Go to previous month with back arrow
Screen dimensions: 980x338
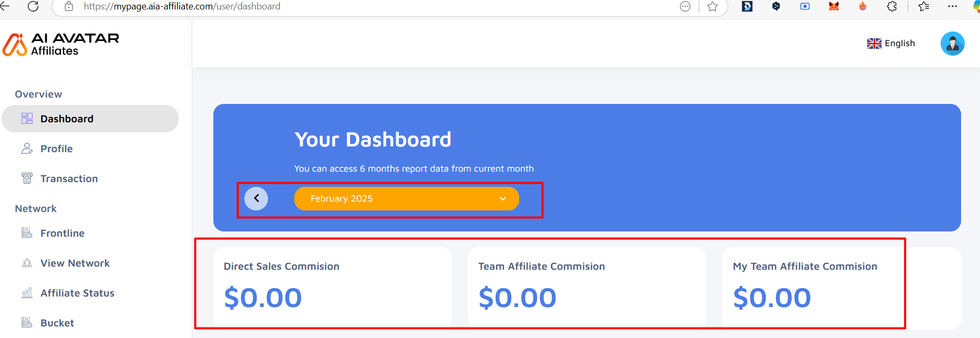[256, 198]
